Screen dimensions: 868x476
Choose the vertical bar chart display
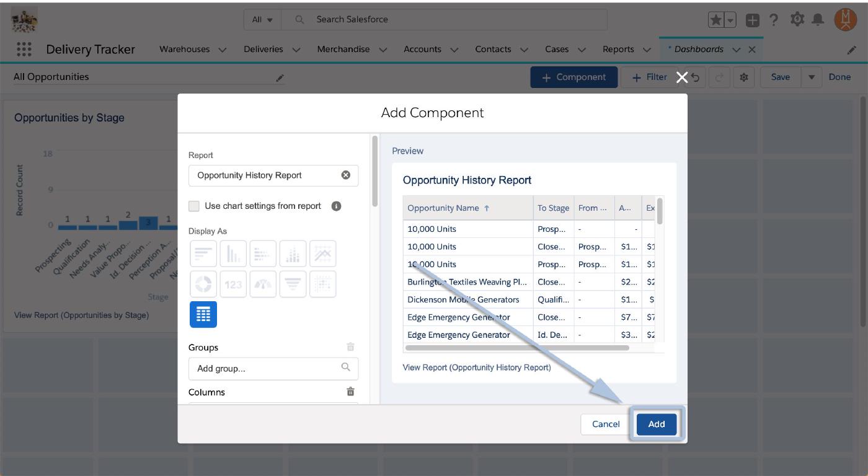tap(233, 254)
